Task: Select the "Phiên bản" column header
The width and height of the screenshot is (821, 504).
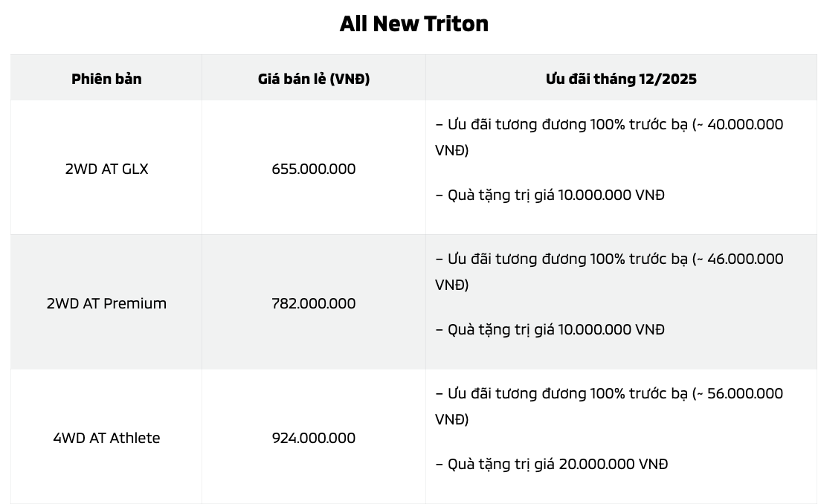Action: [106, 79]
